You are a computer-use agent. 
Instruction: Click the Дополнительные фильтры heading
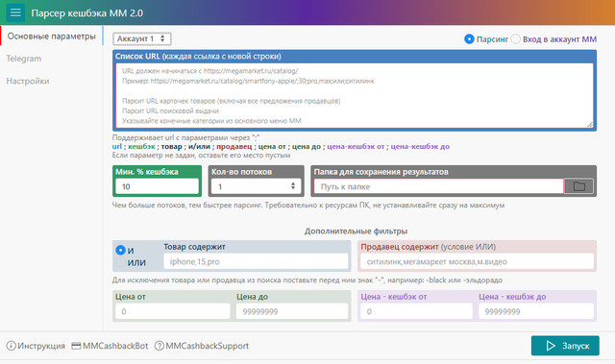pos(356,231)
